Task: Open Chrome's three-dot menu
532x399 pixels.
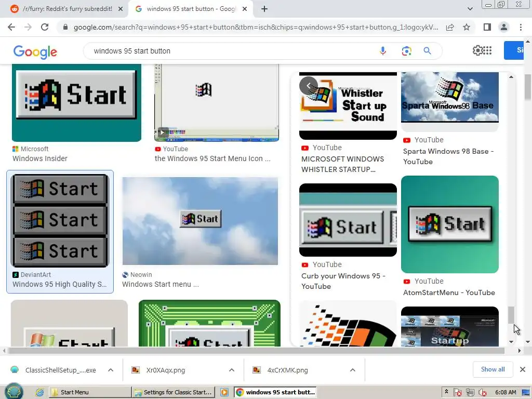Action: click(521, 27)
